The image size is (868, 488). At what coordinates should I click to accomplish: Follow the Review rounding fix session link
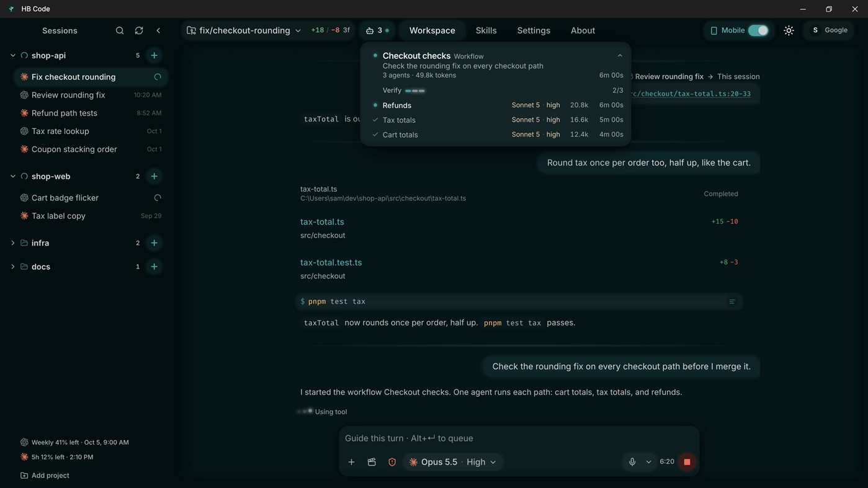point(669,77)
